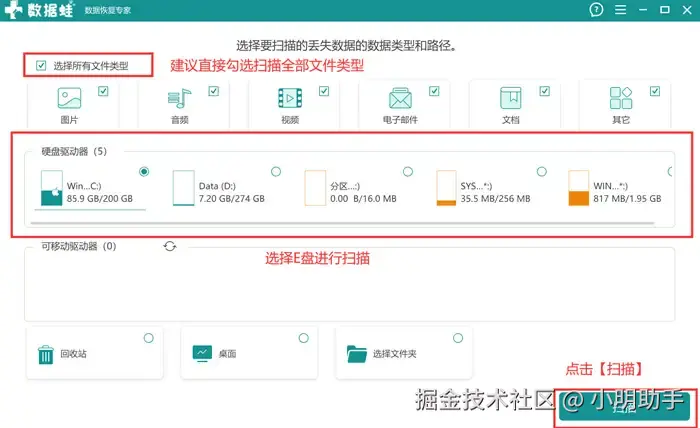
Task: Click the 选择文件夹 label text
Action: click(395, 354)
